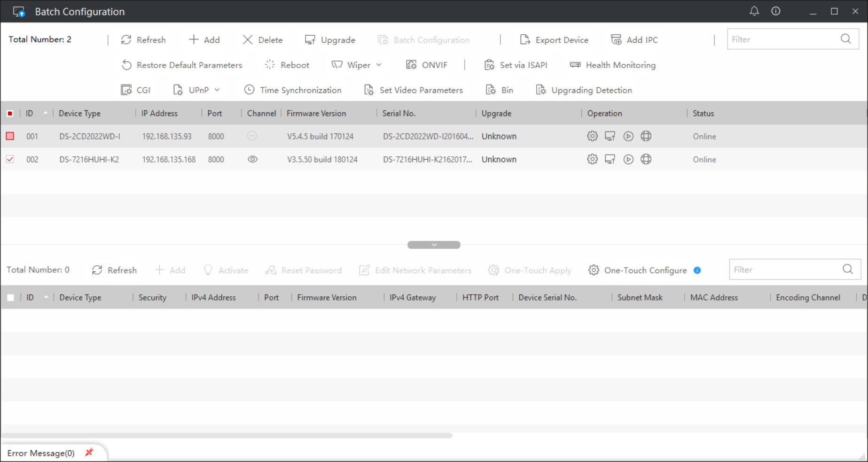Uncheck the box for device 002
868x462 pixels.
pos(10,159)
